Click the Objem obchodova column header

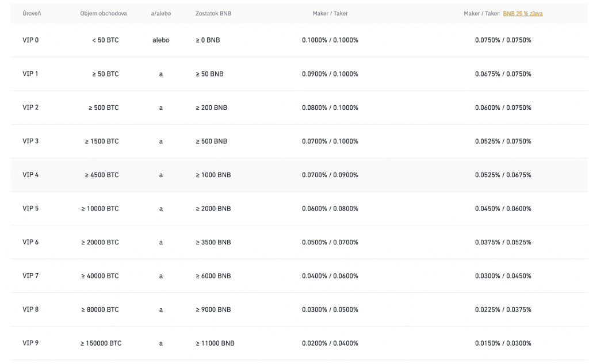click(x=104, y=13)
